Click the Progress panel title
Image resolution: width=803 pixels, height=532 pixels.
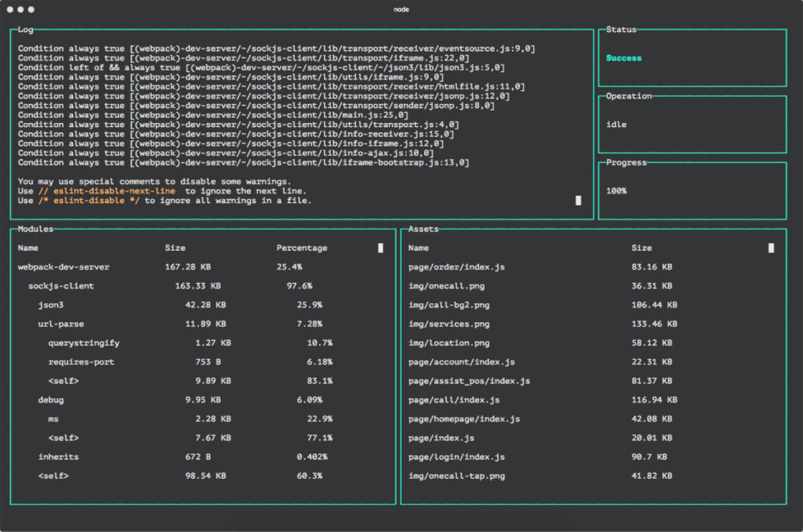627,163
